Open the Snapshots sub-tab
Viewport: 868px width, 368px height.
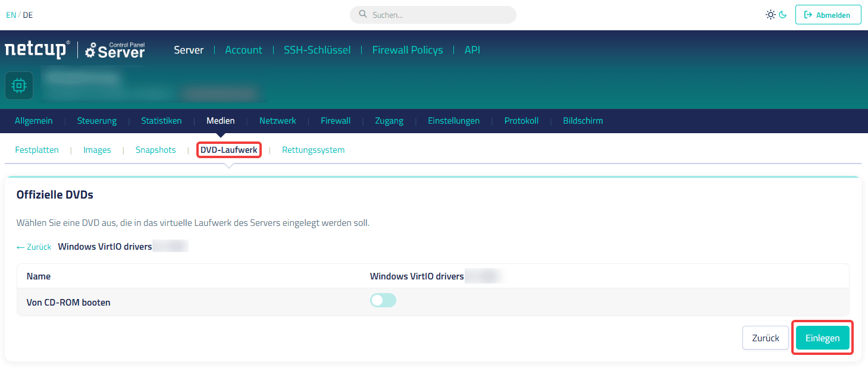[156, 150]
